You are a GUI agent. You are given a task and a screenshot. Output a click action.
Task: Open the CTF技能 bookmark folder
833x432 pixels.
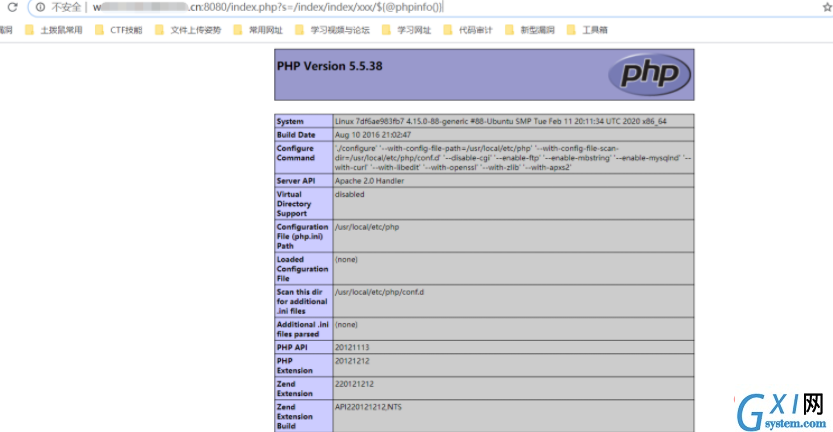[x=119, y=30]
